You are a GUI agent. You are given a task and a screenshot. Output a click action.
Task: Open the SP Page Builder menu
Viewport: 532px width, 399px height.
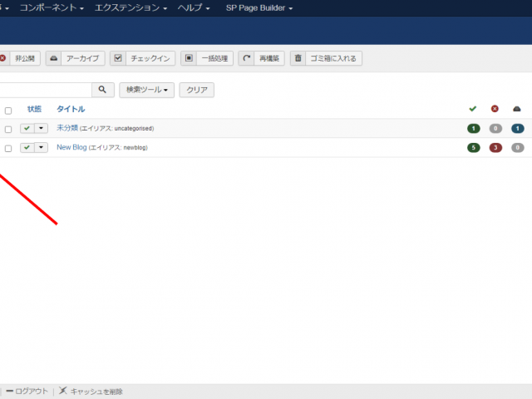(259, 7)
